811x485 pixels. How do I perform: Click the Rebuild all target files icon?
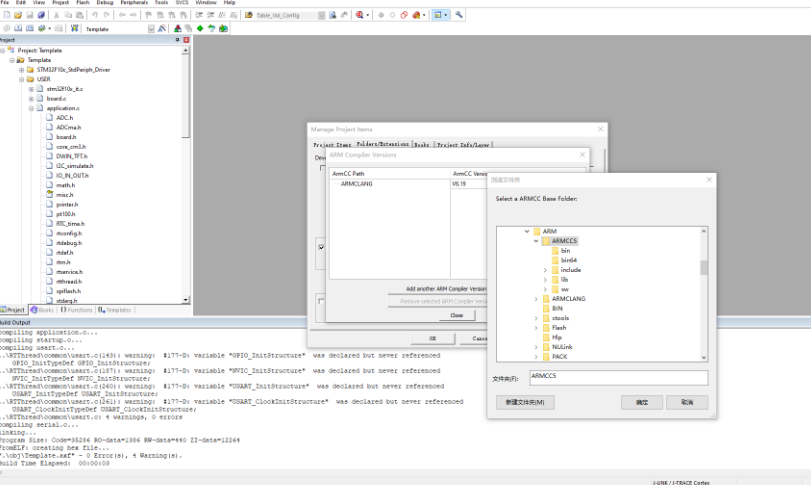29,28
